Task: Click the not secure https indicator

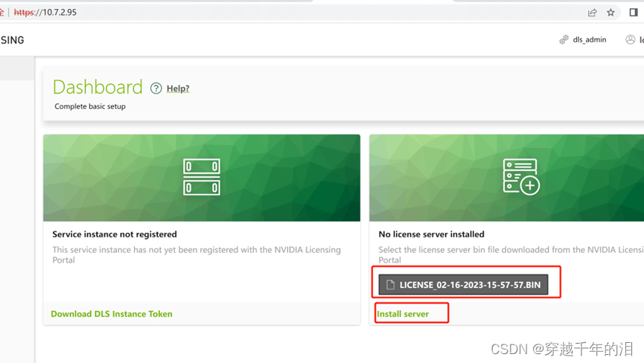Action: point(25,13)
